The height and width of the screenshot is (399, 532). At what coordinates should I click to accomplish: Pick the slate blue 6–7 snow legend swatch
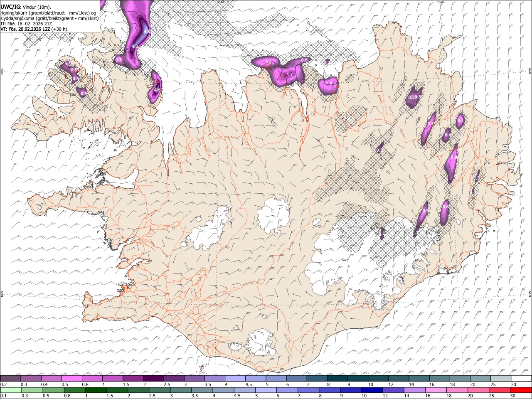coord(296,378)
